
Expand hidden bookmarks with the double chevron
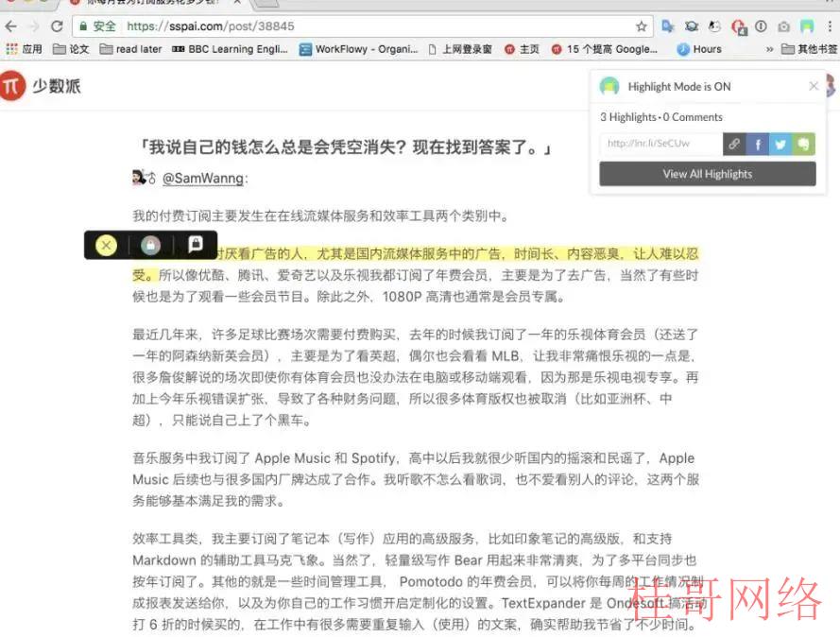pos(769,49)
